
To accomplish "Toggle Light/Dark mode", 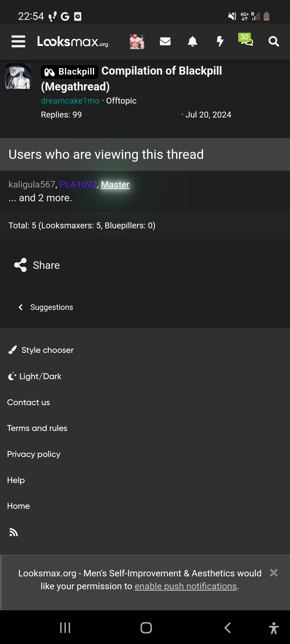I will (x=34, y=376).
